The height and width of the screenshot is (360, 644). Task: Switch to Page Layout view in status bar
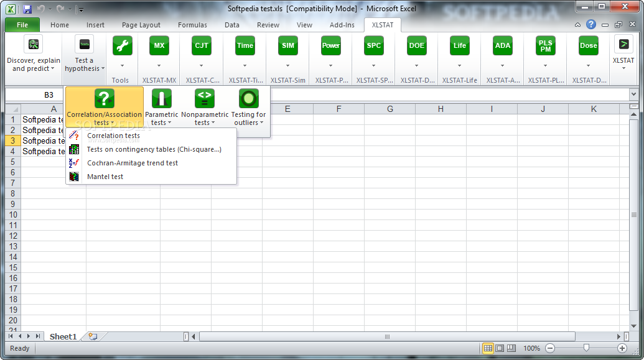click(x=500, y=348)
